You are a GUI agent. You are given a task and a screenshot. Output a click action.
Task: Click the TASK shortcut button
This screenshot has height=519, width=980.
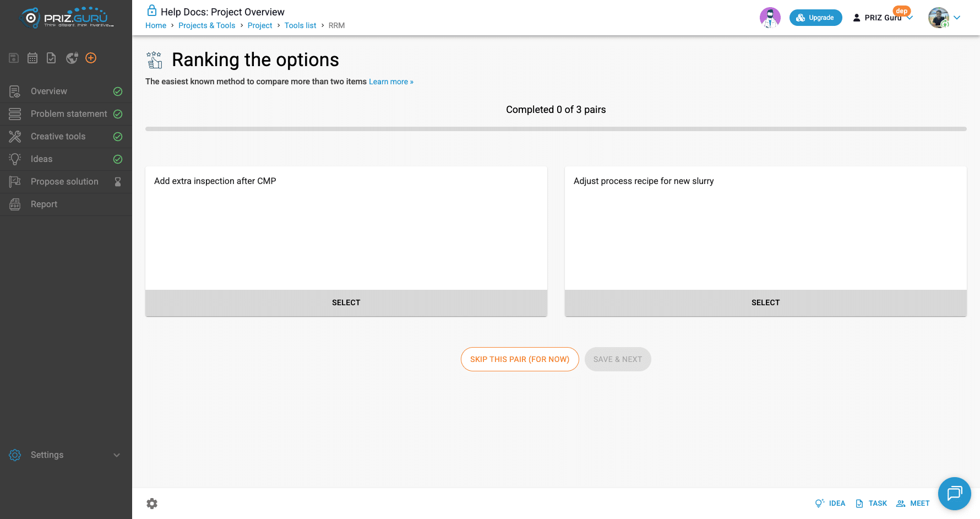872,504
